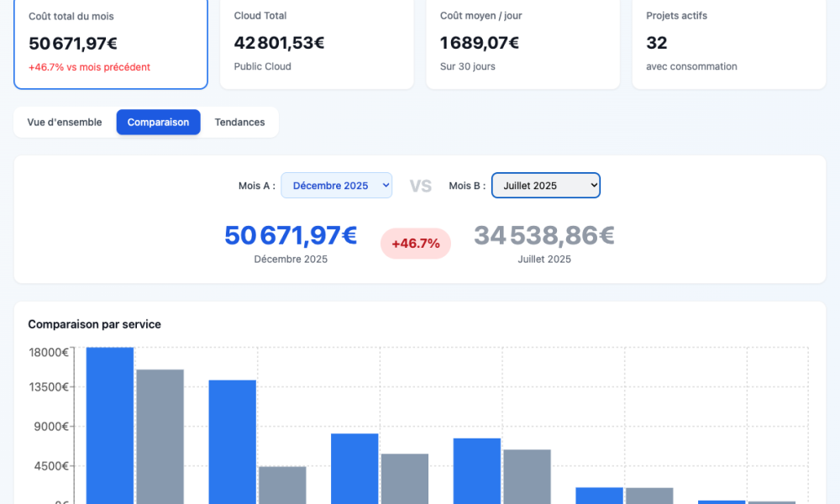The width and height of the screenshot is (840, 504).
Task: Switch to the Vue d'ensemble tab
Action: coord(65,123)
